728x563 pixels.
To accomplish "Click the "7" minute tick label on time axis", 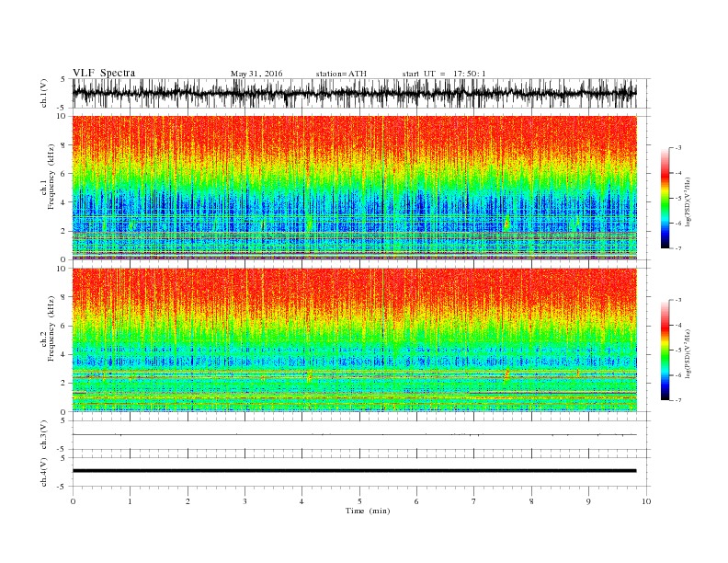I will pyautogui.click(x=474, y=501).
